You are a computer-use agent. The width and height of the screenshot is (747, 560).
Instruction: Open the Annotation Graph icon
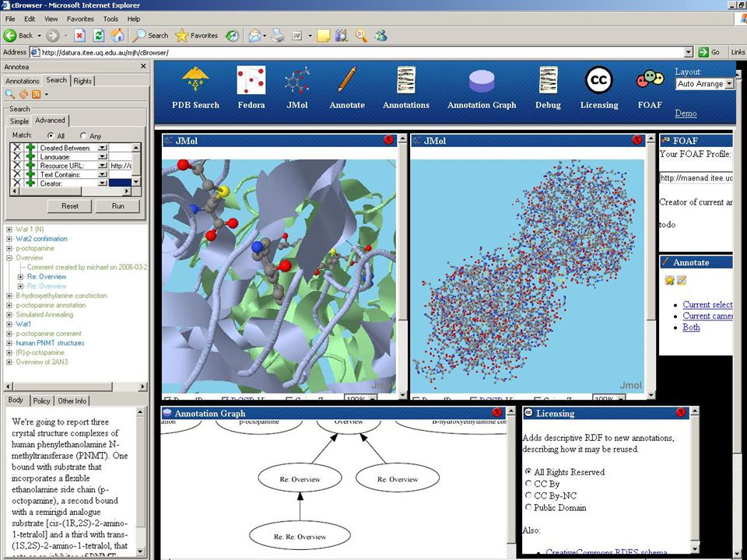(x=482, y=81)
